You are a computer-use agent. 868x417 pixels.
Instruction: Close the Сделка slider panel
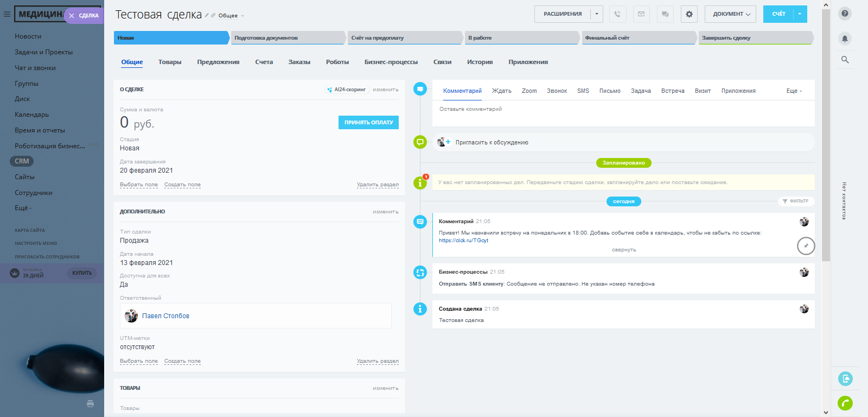click(72, 16)
